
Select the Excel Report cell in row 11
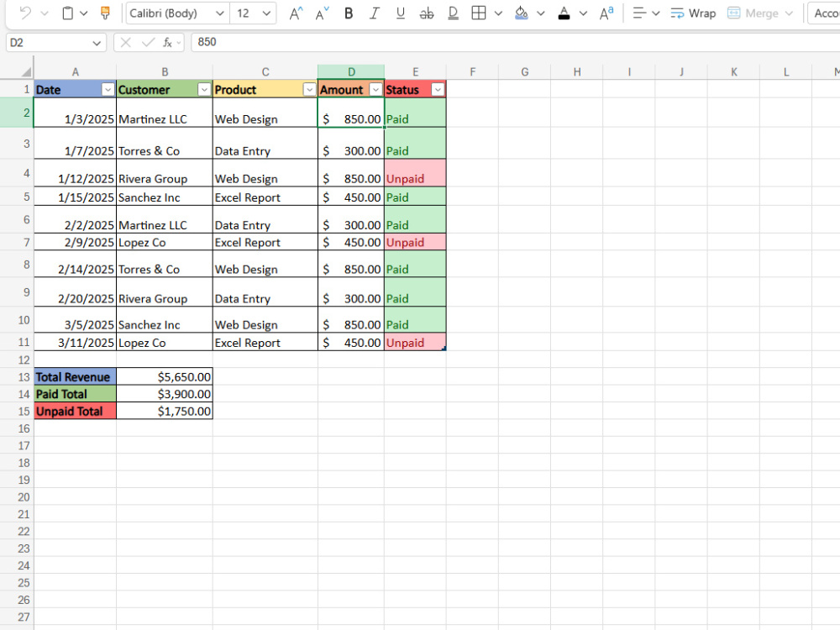pos(265,342)
